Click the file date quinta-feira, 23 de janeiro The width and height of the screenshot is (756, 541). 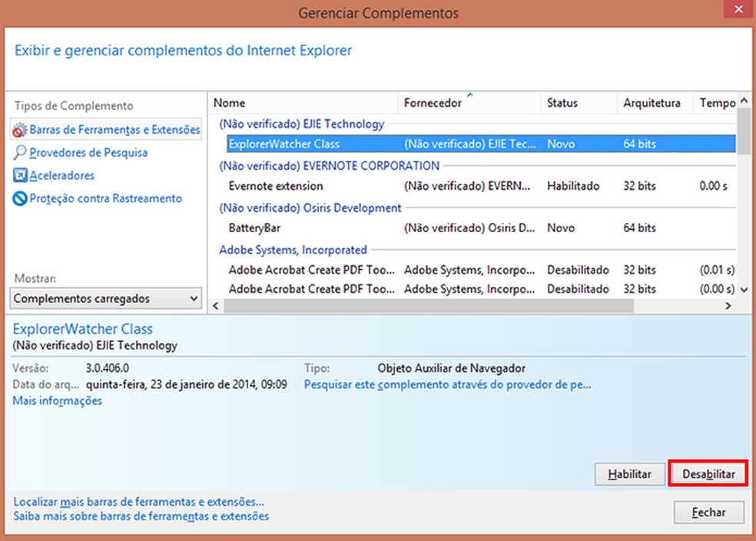click(186, 385)
